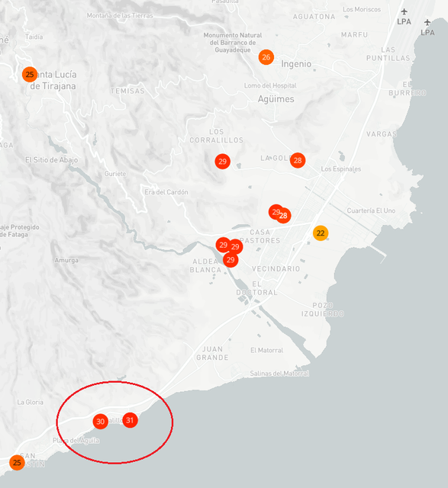Click the red 28 marker near Los Espinales
This screenshot has height=488, width=448.
point(298,160)
